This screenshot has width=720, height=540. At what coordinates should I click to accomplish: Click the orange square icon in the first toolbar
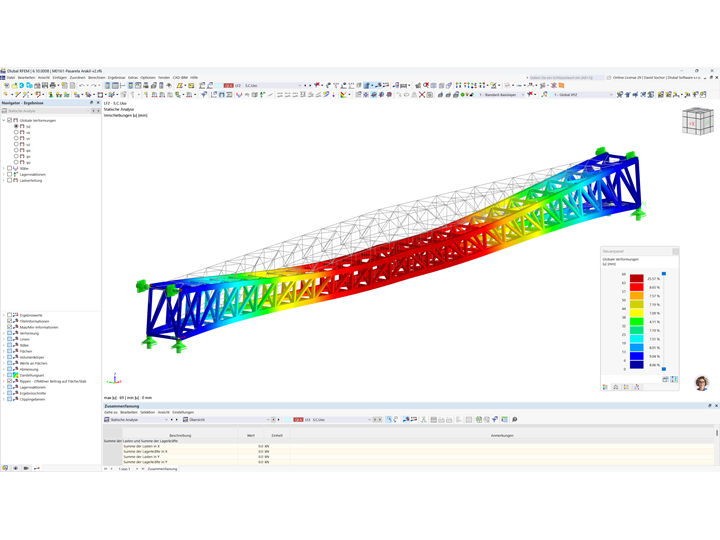pyautogui.click(x=561, y=85)
